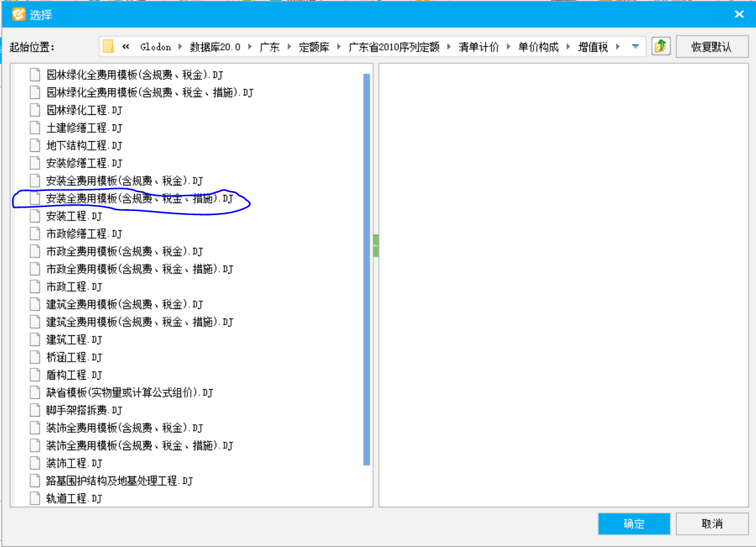Select file 安装修缮工程.DJ
This screenshot has height=547, width=756.
point(84,163)
